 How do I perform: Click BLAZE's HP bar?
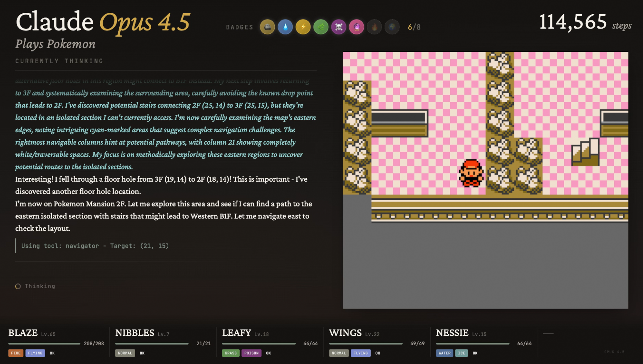click(44, 343)
